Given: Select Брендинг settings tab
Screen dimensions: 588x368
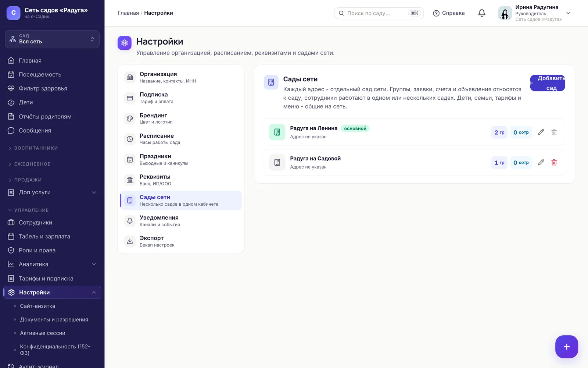Looking at the screenshot, I should coord(181,118).
